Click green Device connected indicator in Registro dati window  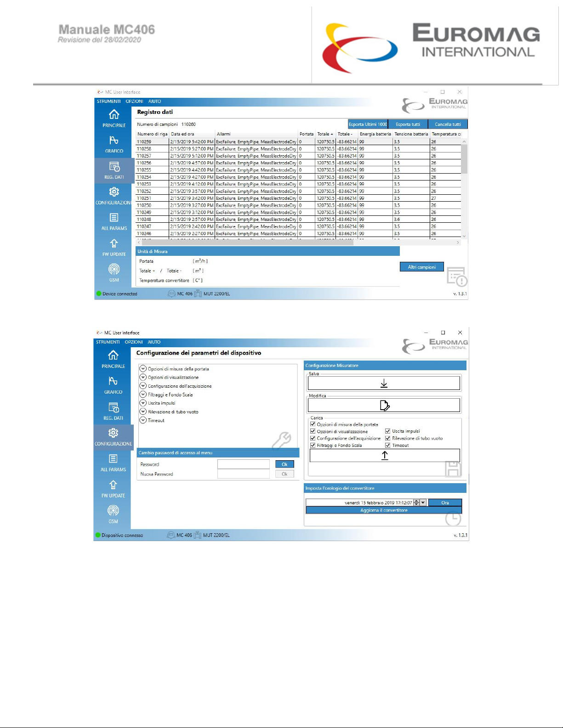click(98, 293)
